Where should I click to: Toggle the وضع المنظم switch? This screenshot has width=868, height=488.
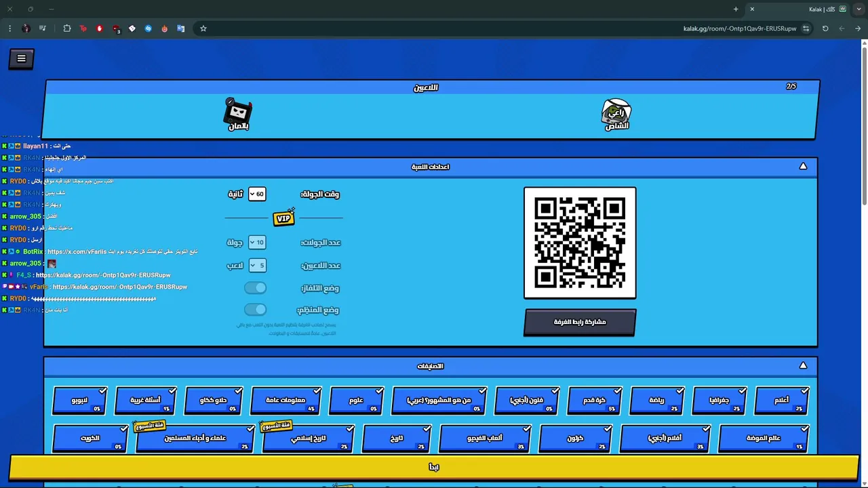[256, 310]
